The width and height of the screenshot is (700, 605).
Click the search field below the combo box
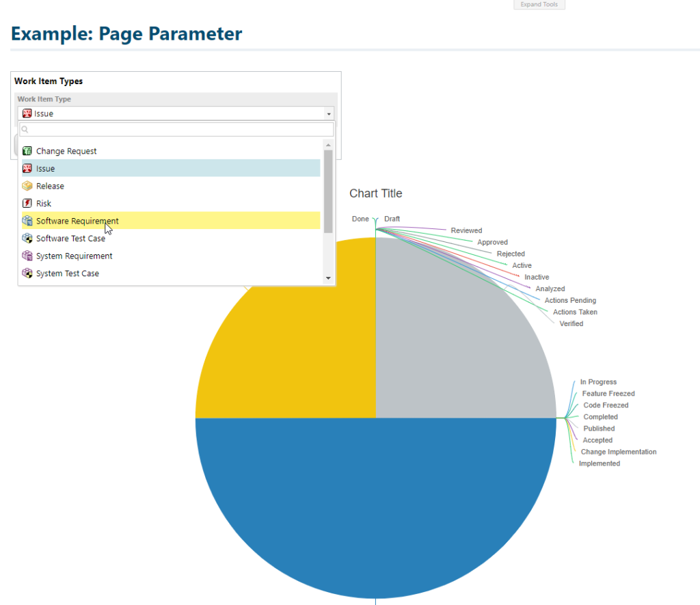(x=171, y=129)
